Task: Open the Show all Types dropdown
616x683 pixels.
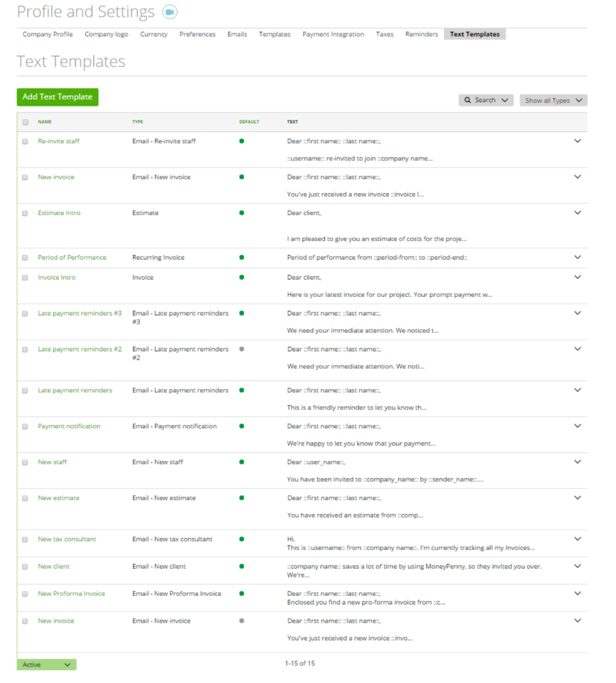Action: (553, 100)
